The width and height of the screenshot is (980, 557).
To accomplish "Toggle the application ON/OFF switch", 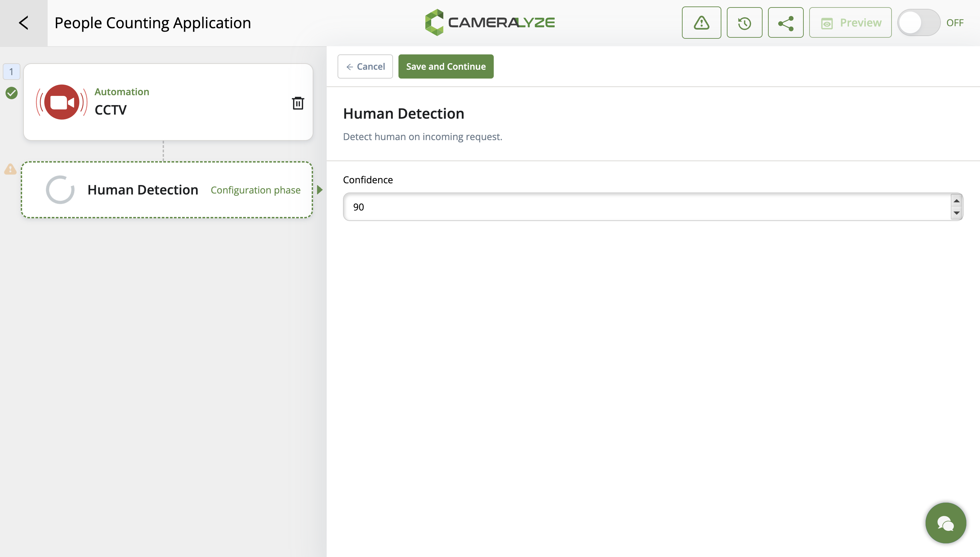I will pos(919,23).
